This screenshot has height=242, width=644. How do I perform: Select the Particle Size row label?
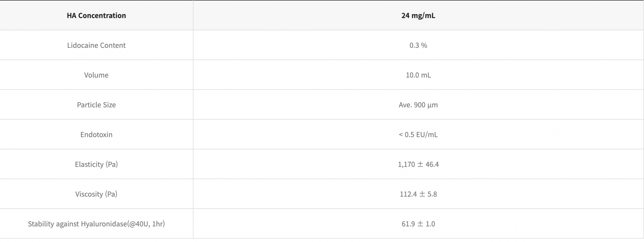[x=96, y=105]
